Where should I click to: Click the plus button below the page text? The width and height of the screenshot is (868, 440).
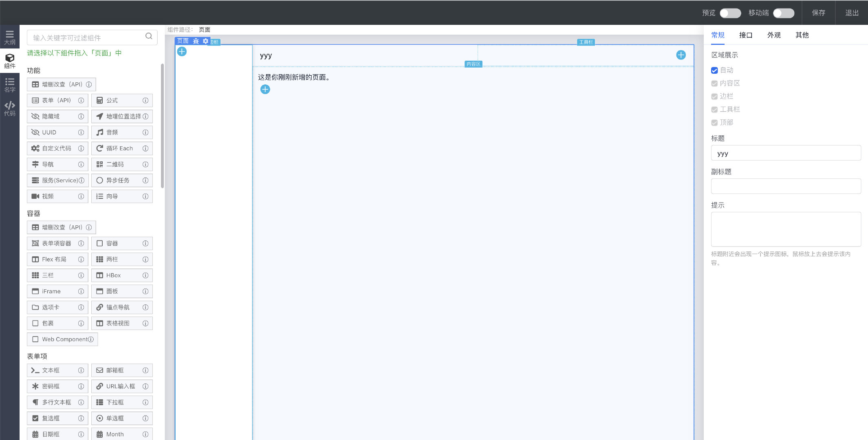(x=265, y=89)
